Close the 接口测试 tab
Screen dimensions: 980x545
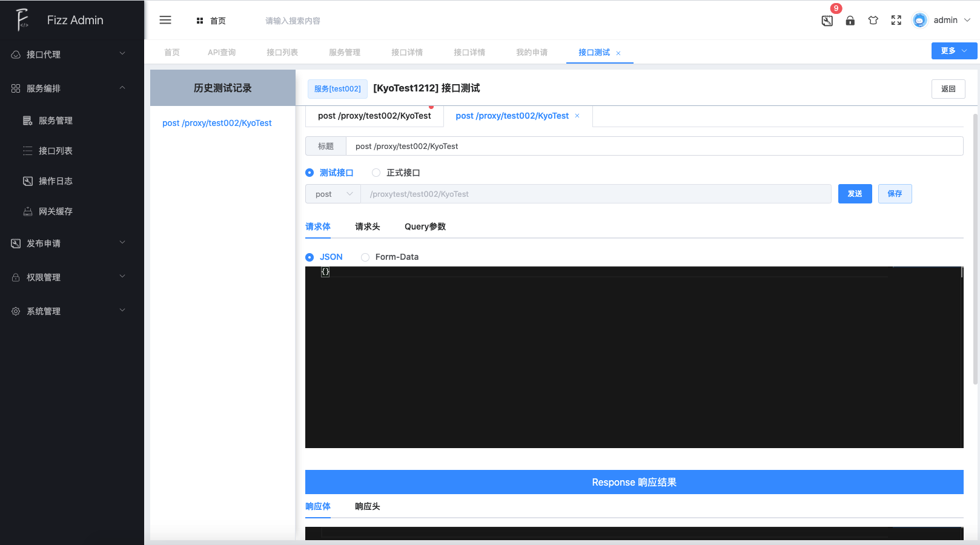coord(618,53)
